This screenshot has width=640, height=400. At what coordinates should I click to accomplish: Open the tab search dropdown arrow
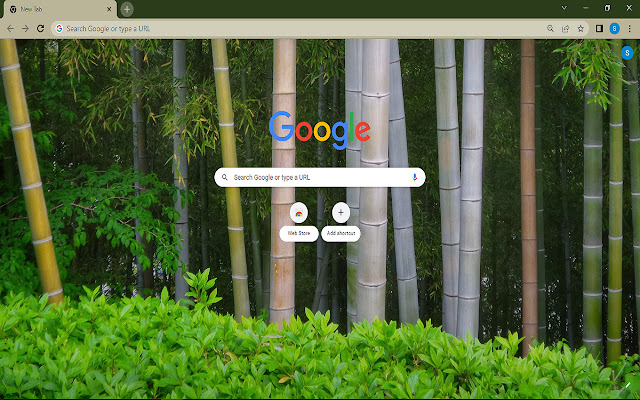(x=564, y=8)
